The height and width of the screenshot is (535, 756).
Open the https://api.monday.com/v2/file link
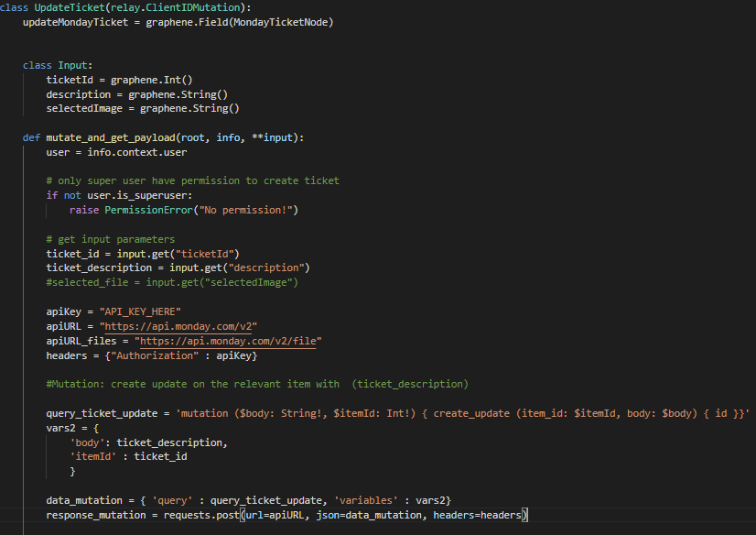coord(228,341)
